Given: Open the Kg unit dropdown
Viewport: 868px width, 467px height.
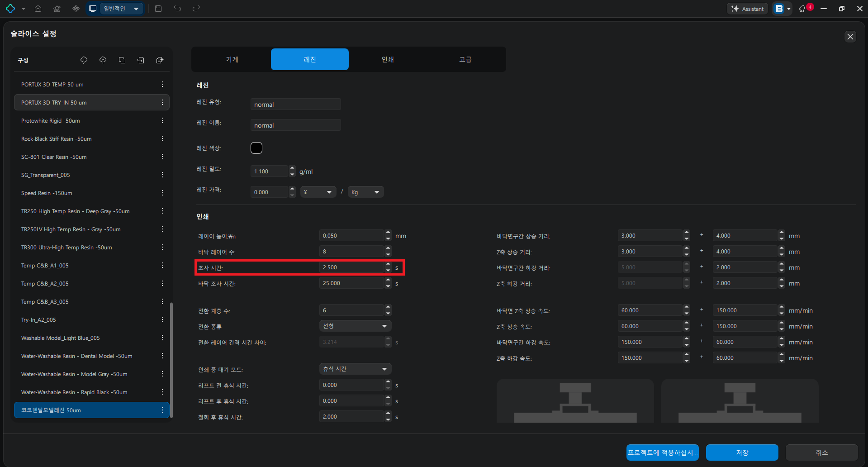Looking at the screenshot, I should click(x=366, y=192).
